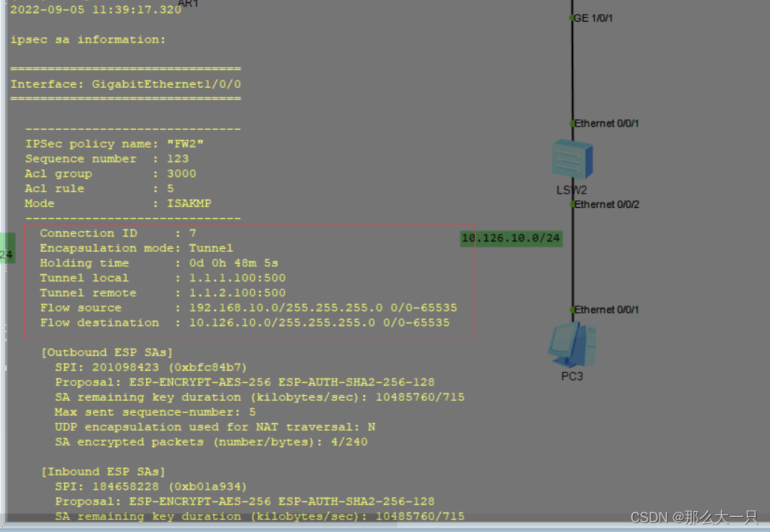This screenshot has width=770, height=532.
Task: Click the Sequence number 123 line
Action: coord(107,159)
